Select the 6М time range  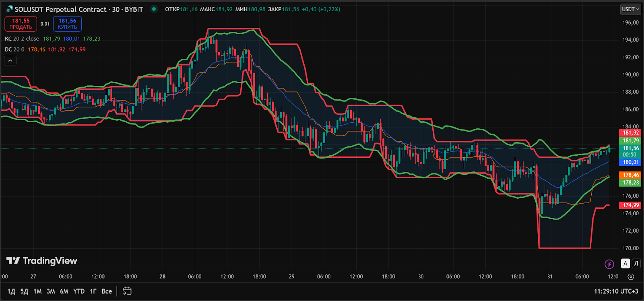point(64,291)
